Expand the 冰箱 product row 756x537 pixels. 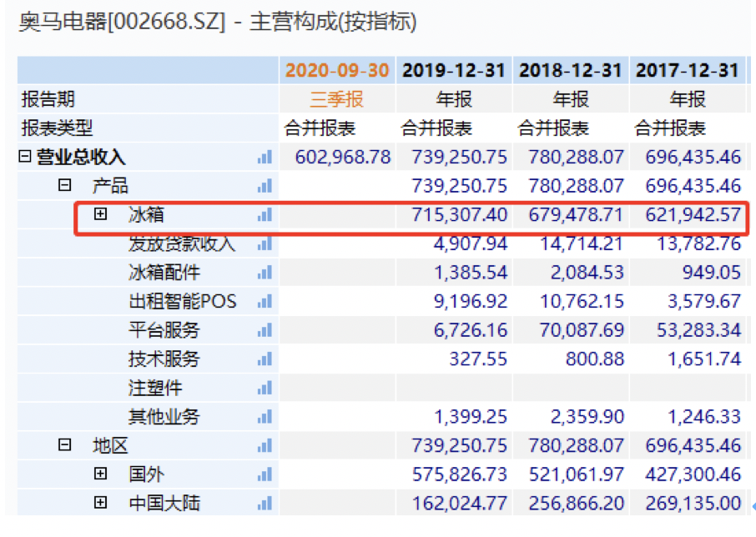[x=101, y=214]
